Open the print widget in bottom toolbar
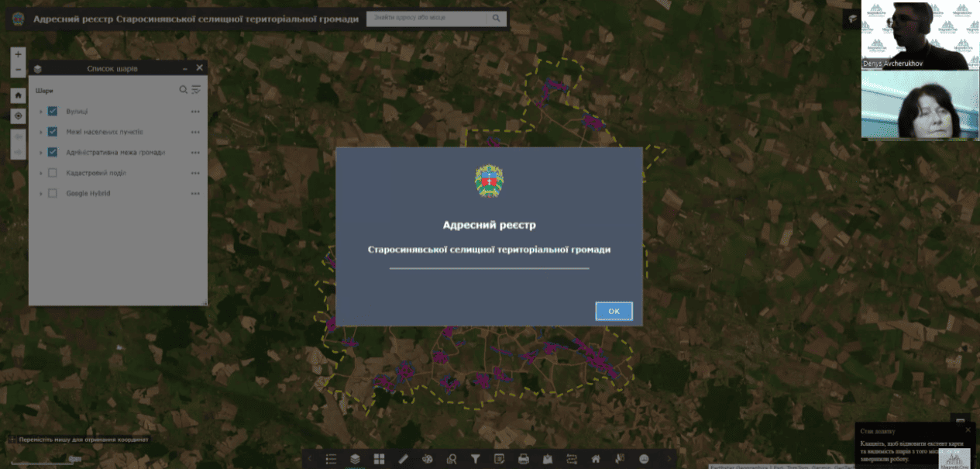The width and height of the screenshot is (980, 469). click(523, 459)
